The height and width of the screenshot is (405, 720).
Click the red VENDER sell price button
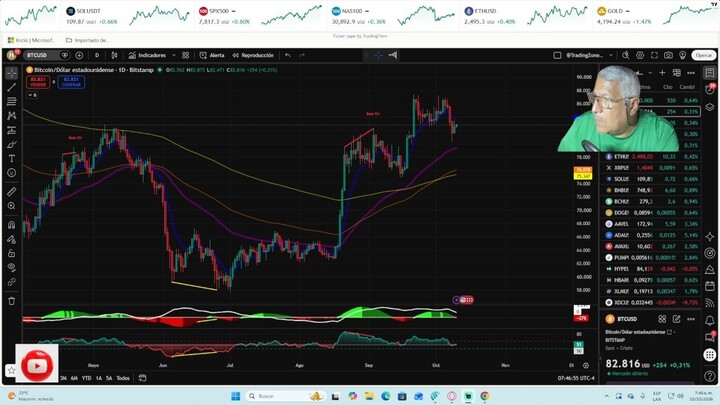click(38, 82)
